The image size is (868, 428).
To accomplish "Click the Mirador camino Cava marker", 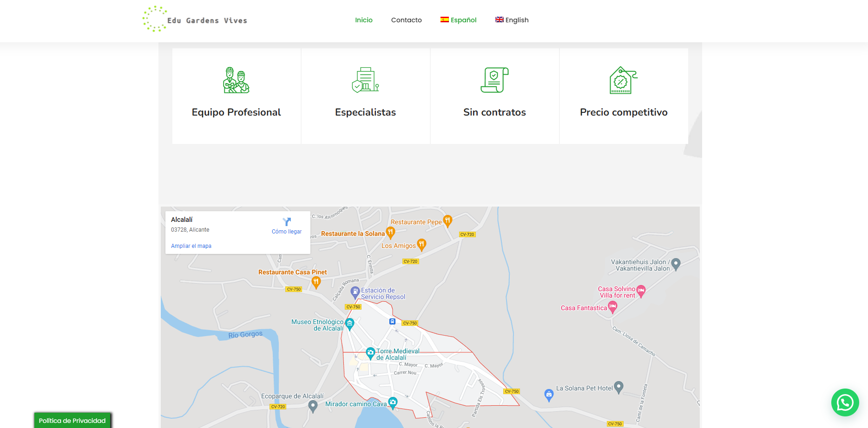I will [x=393, y=402].
